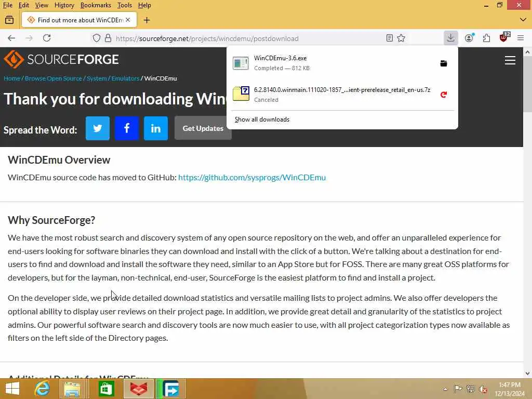The image size is (532, 399).
Task: Click the scrollbar down arrow
Action: [x=528, y=373]
